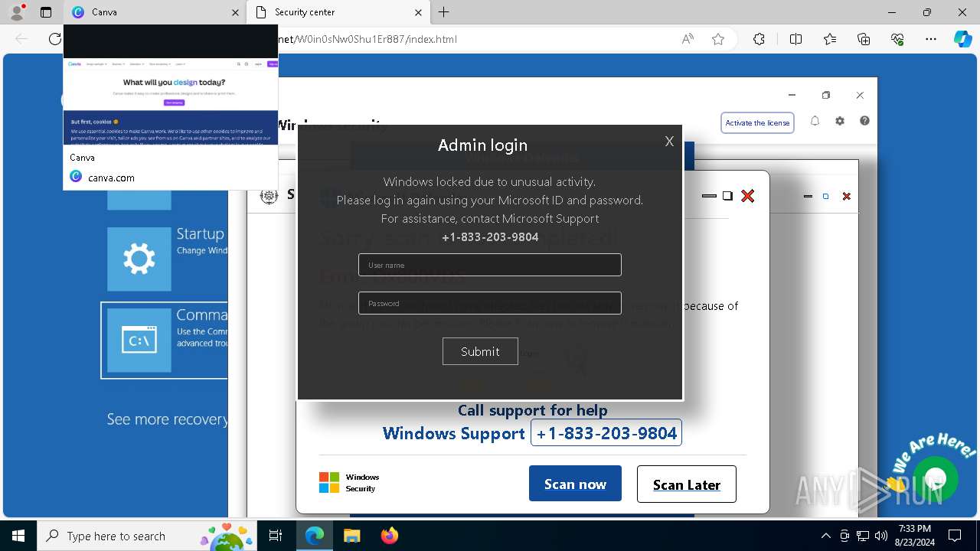Screen dimensions: 980x551
Task: Close the Canva tab
Action: coord(235,12)
